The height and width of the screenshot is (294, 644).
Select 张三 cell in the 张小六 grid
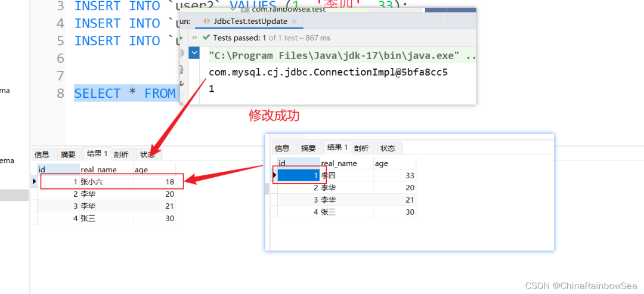pyautogui.click(x=107, y=218)
